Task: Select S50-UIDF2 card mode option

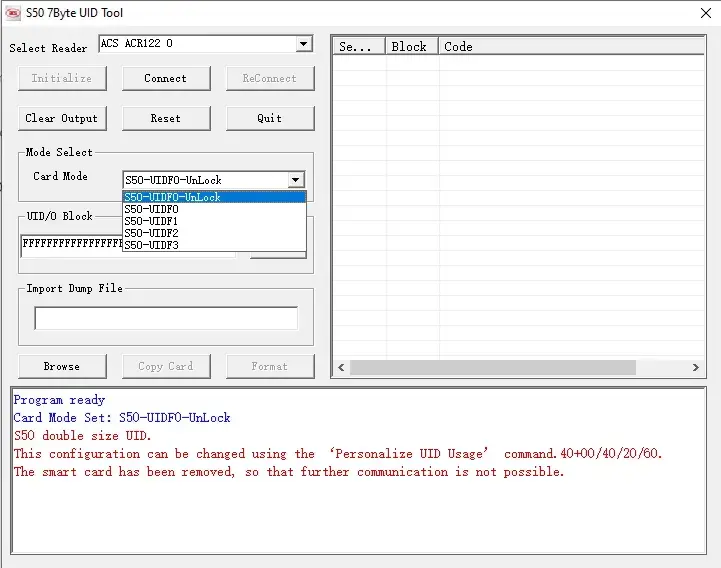Action: point(213,233)
